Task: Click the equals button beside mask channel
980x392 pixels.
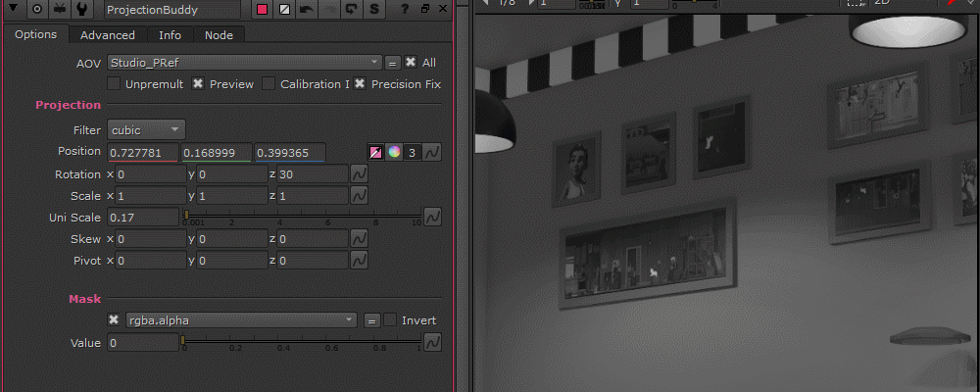Action: tap(370, 320)
